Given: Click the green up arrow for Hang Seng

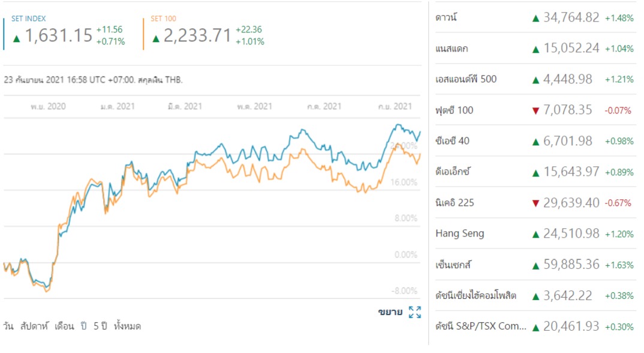Looking at the screenshot, I should pyautogui.click(x=535, y=234).
